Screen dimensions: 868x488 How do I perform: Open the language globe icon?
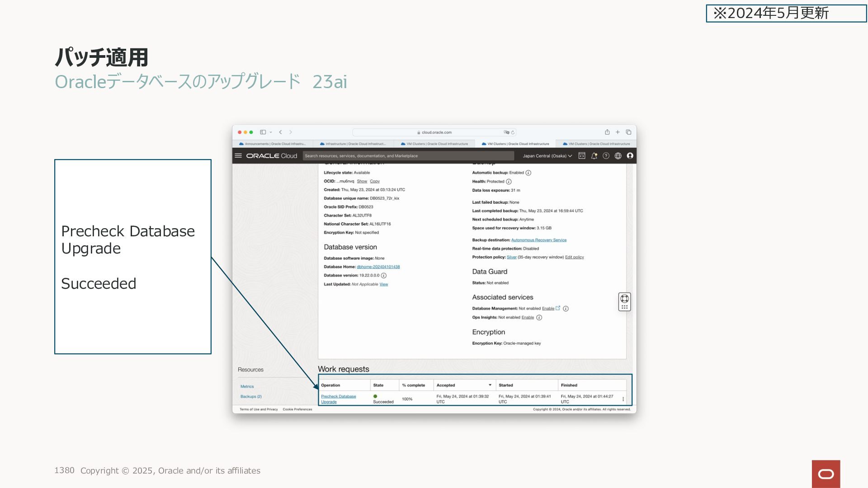[618, 156]
